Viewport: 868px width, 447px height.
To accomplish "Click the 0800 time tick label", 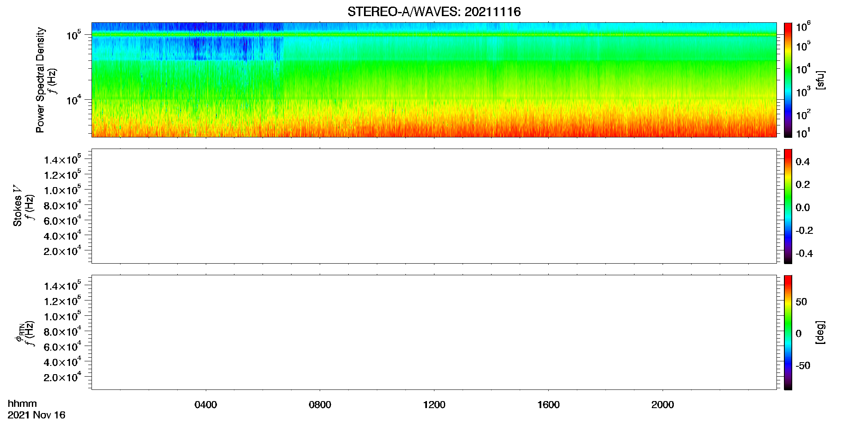I will point(320,405).
